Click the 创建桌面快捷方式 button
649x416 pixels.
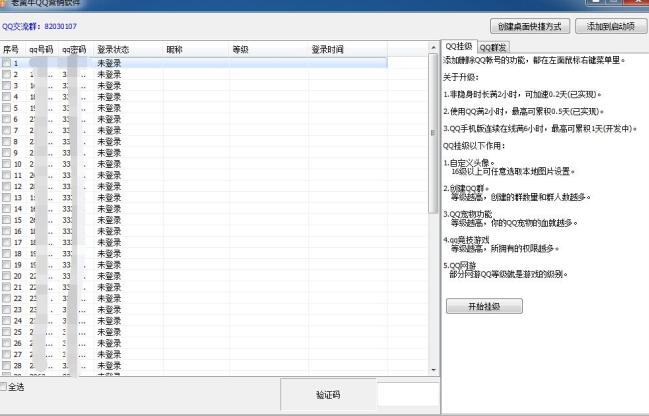pyautogui.click(x=530, y=26)
